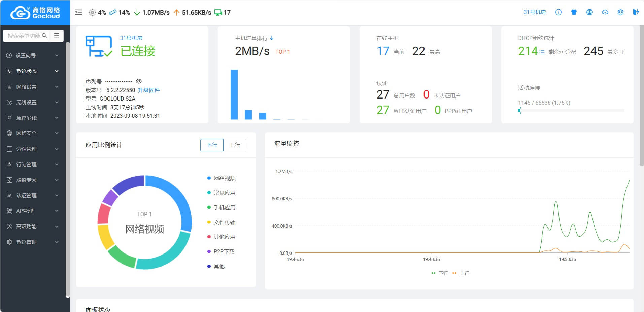Open the theme shirt icon
The width and height of the screenshot is (644, 312).
(x=574, y=12)
